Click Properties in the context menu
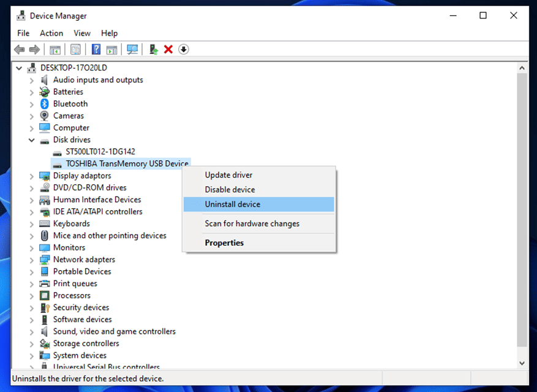This screenshot has height=392, width=537. [224, 243]
